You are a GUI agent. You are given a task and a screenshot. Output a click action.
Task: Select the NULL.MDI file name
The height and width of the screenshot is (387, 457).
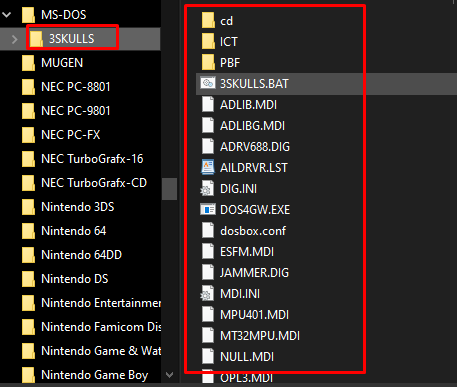[247, 357]
